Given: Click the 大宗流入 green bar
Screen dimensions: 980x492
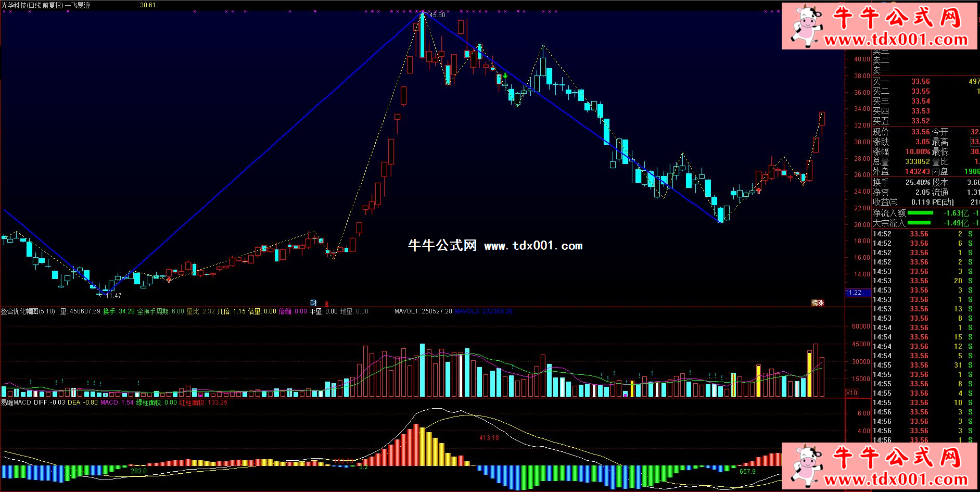Looking at the screenshot, I should pos(920,223).
